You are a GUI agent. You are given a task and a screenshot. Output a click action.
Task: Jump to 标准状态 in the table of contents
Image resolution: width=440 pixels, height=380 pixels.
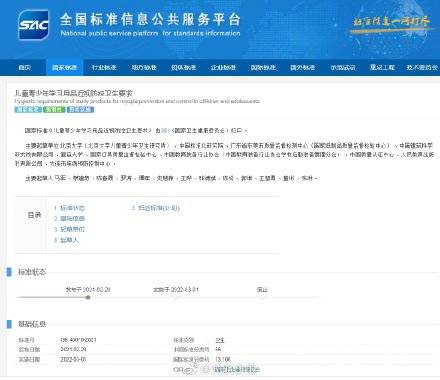pos(69,208)
